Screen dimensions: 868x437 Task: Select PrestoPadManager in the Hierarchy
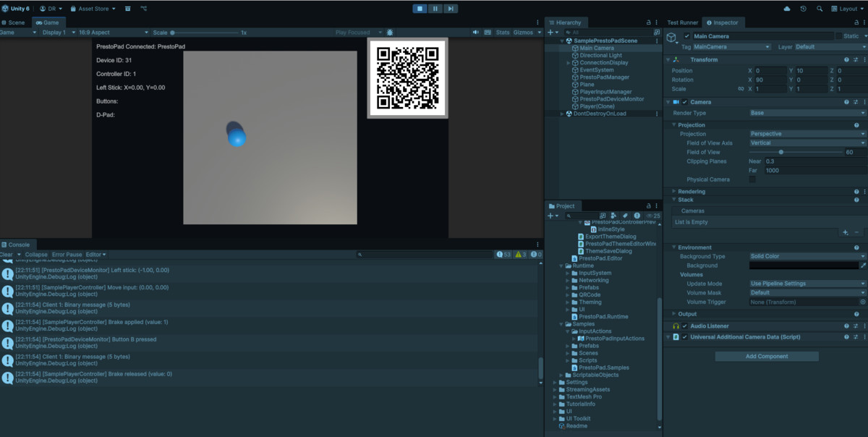(x=604, y=77)
